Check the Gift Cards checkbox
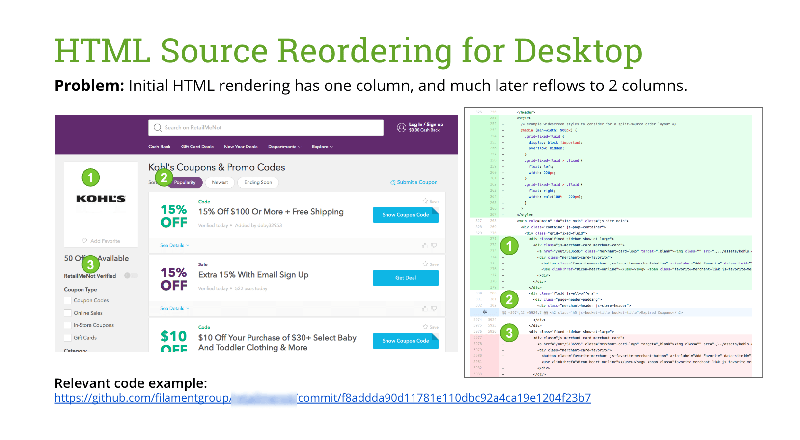 coord(67,337)
